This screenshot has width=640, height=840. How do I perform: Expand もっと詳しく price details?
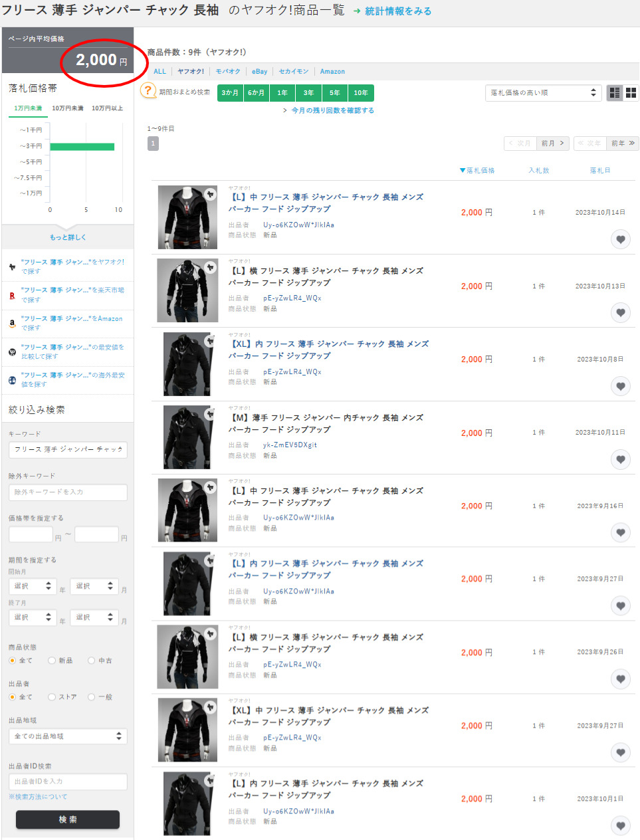68,237
